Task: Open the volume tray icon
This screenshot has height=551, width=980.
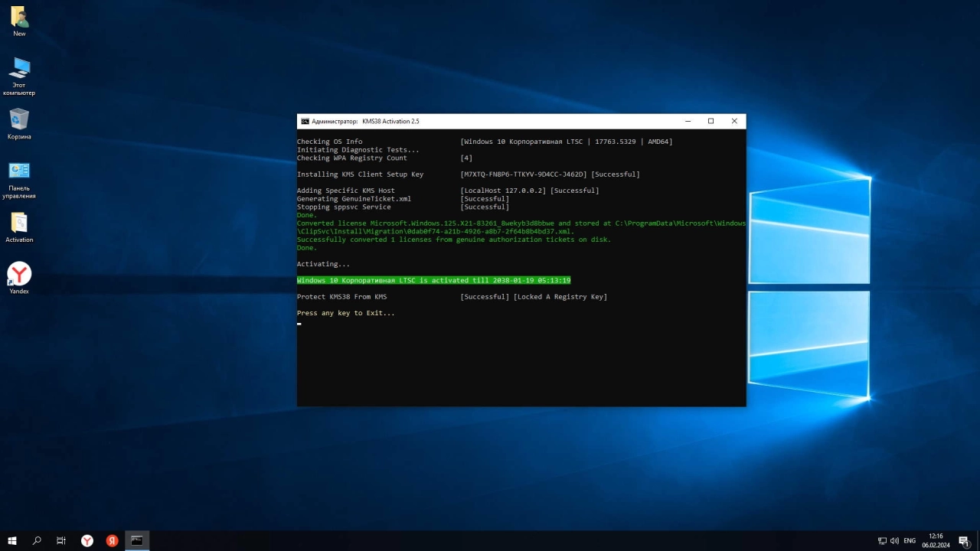Action: click(894, 541)
